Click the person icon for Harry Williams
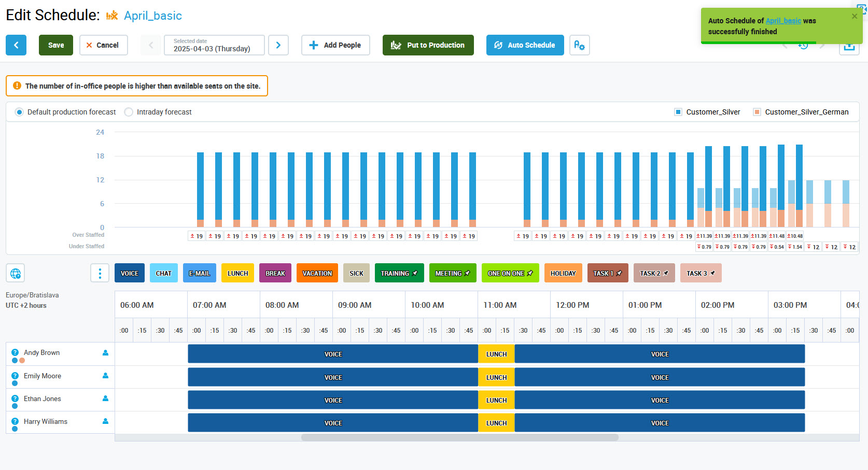 (105, 421)
